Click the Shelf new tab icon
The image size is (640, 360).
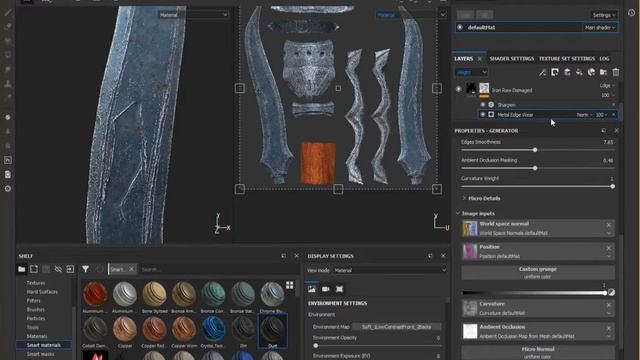[34, 269]
